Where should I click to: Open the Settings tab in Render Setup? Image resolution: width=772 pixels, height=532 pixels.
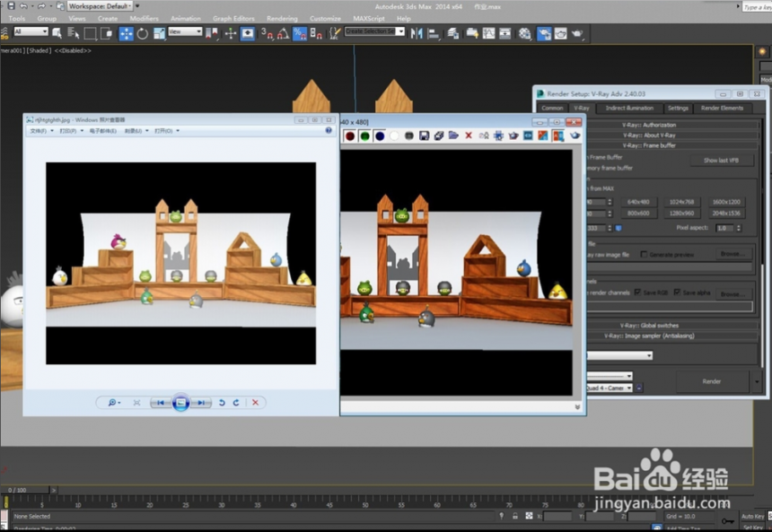(x=678, y=109)
